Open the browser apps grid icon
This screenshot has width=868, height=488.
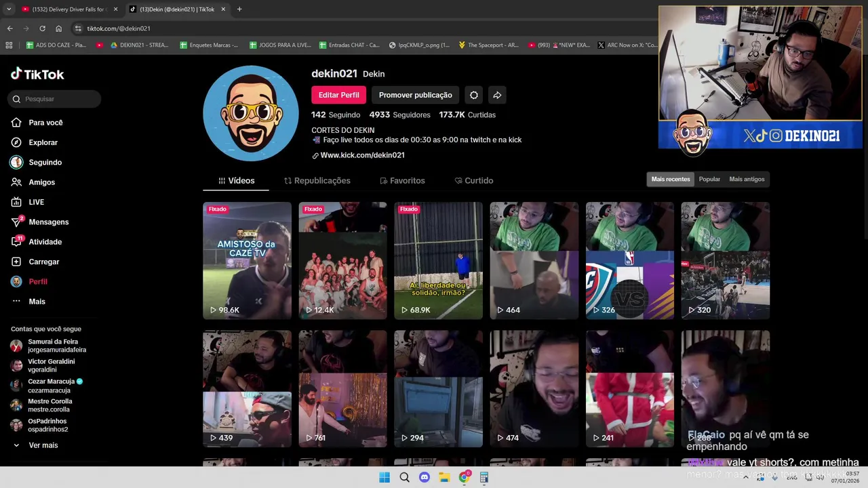(9, 45)
